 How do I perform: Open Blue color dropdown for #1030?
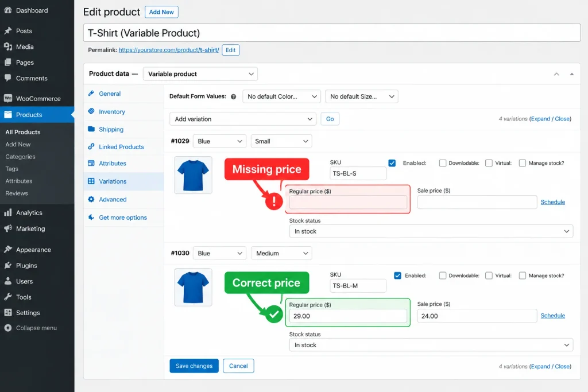[x=219, y=253]
